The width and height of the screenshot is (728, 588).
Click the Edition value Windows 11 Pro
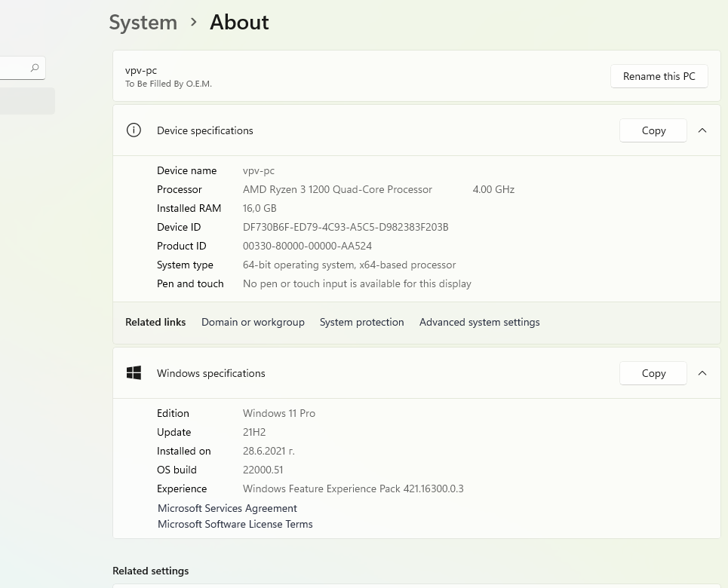279,414
